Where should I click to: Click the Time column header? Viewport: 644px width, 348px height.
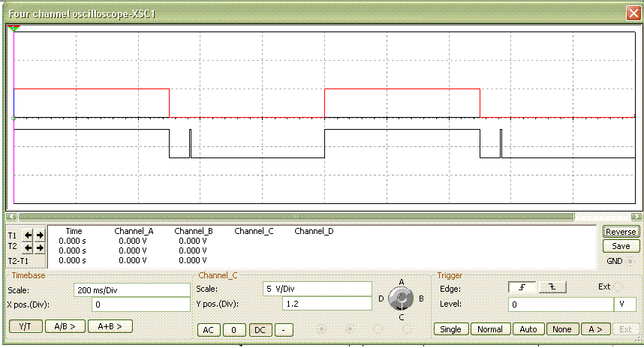tap(74, 231)
